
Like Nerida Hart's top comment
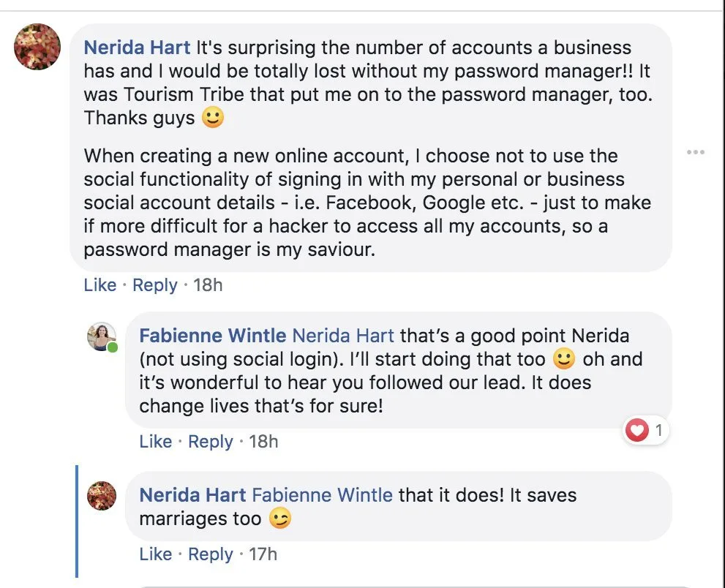click(100, 284)
